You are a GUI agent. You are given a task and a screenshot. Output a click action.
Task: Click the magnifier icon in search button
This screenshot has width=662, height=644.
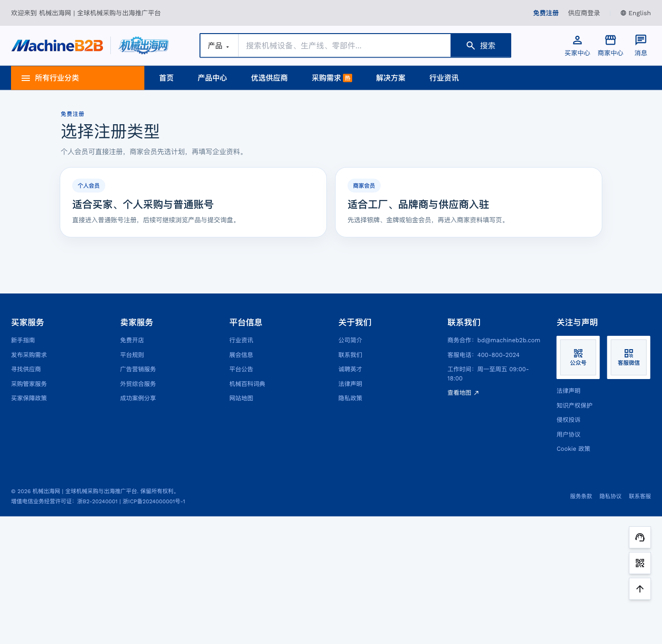471,46
